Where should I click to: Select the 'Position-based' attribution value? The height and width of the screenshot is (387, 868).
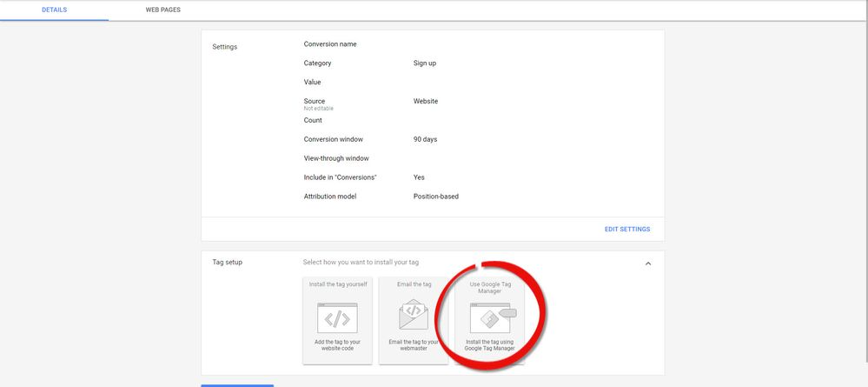click(x=435, y=197)
